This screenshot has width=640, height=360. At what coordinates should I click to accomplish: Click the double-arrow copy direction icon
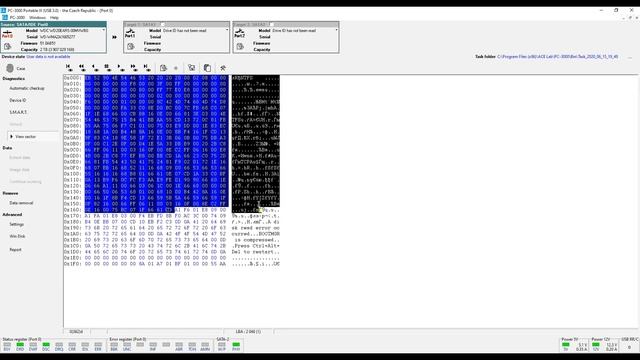115,37
